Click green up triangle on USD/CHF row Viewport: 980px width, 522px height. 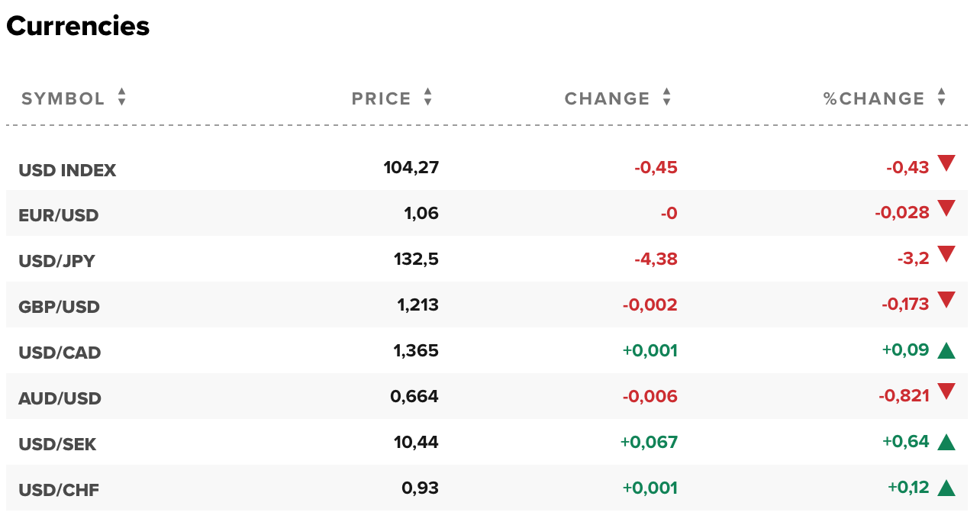pos(946,488)
